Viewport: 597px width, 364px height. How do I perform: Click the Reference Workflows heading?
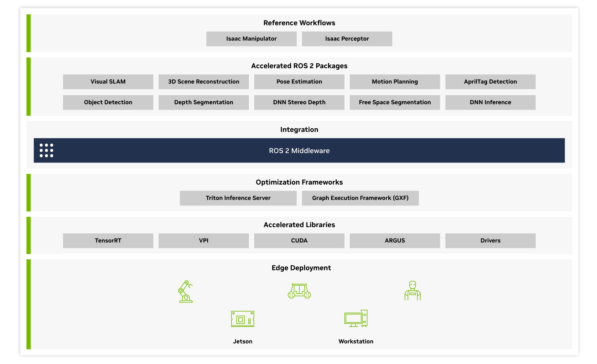[299, 23]
